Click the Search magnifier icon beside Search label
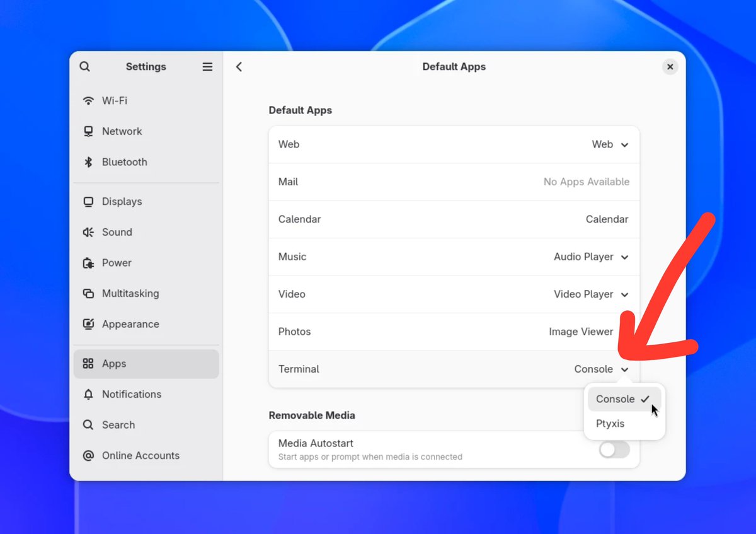Viewport: 756px width, 534px height. (89, 425)
